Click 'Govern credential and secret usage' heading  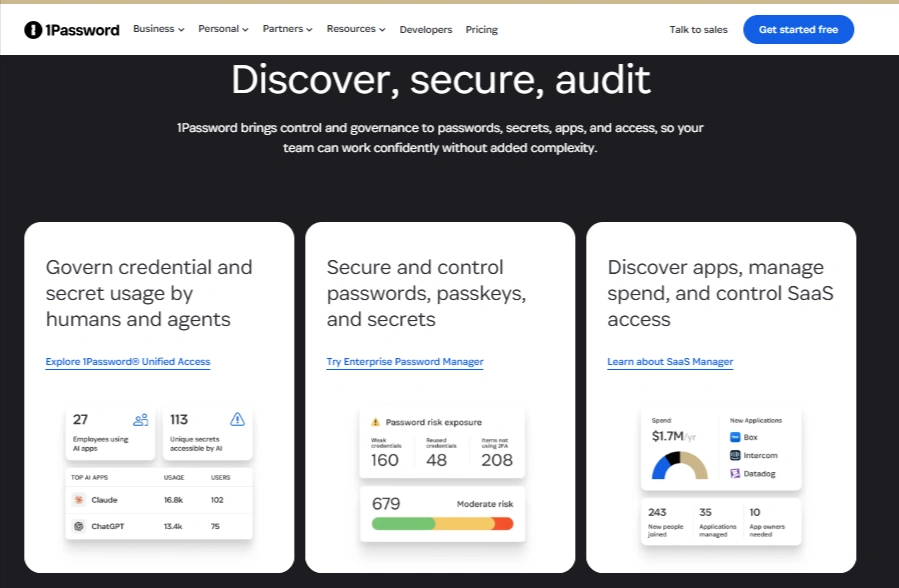[x=149, y=293]
